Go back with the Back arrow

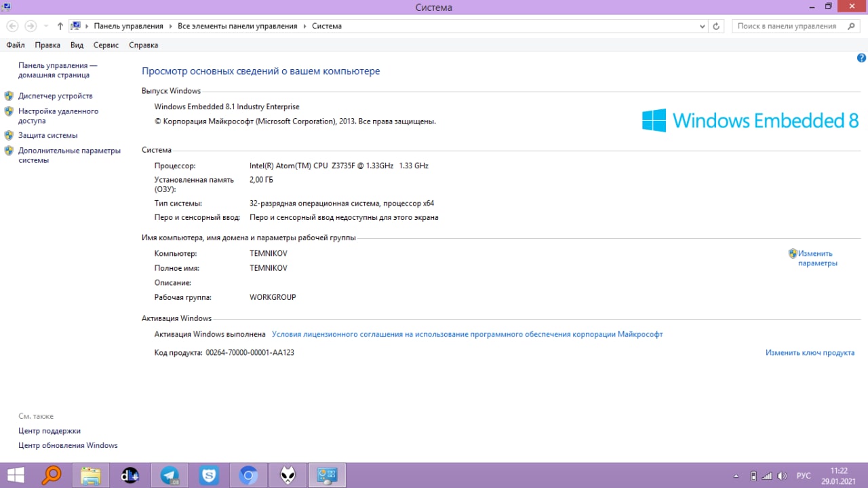coord(12,26)
